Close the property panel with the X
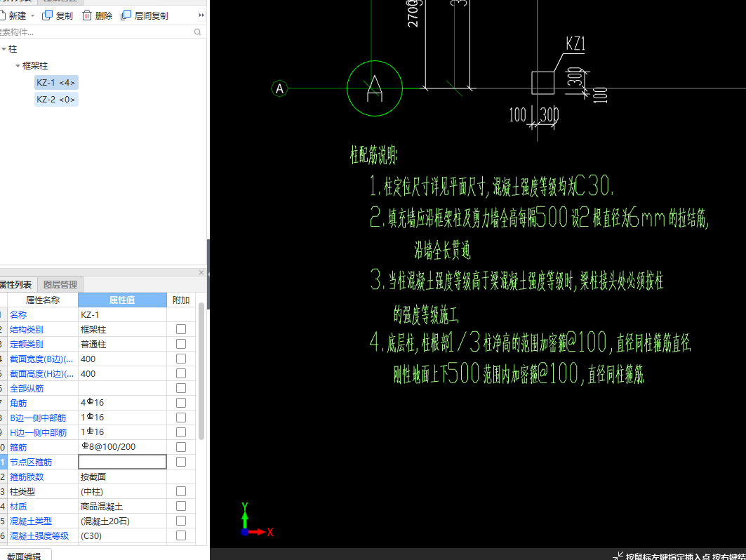The height and width of the screenshot is (560, 746). click(x=201, y=272)
